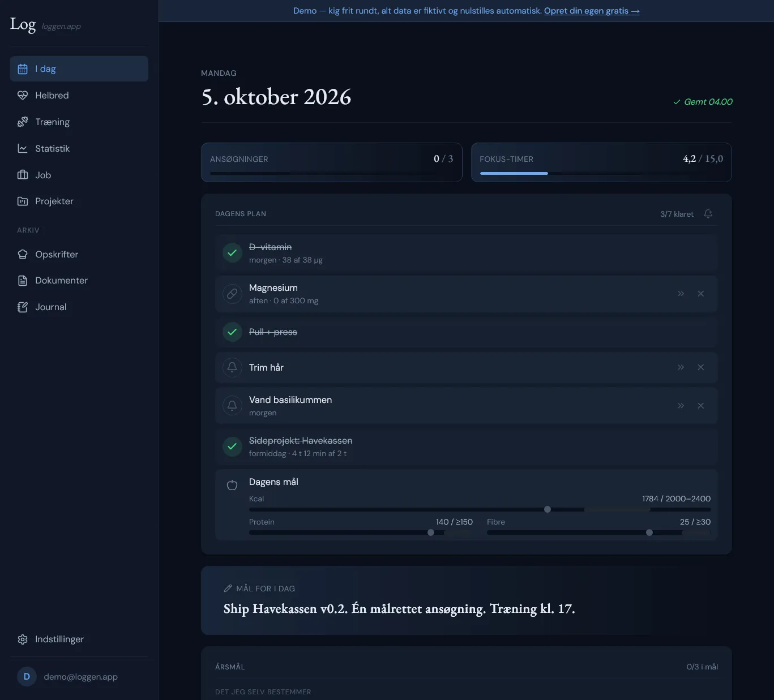This screenshot has width=774, height=700.
Task: Open the Helbred section
Action: click(x=79, y=96)
